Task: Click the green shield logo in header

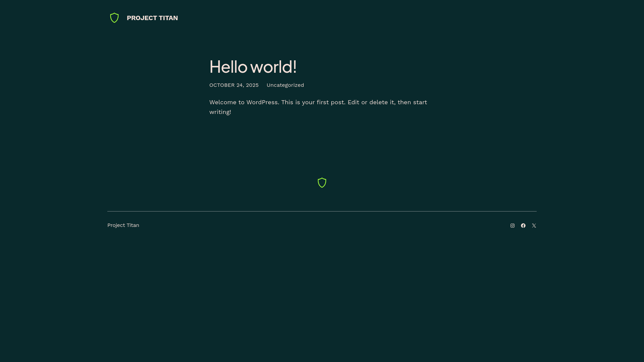Action: click(114, 18)
